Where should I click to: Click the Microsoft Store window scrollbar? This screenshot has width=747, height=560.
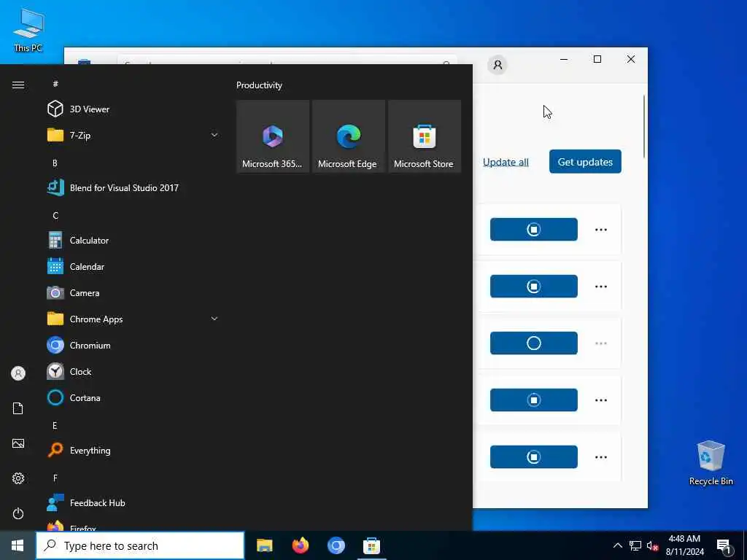coord(644,126)
